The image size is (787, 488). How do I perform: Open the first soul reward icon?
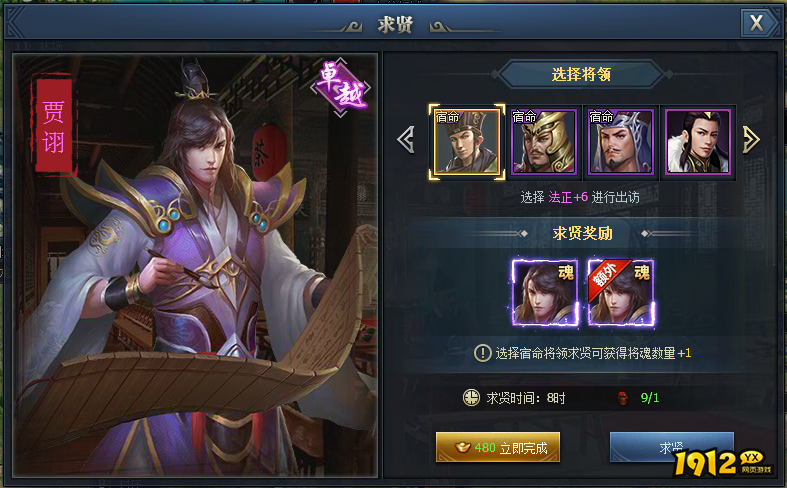coord(545,292)
